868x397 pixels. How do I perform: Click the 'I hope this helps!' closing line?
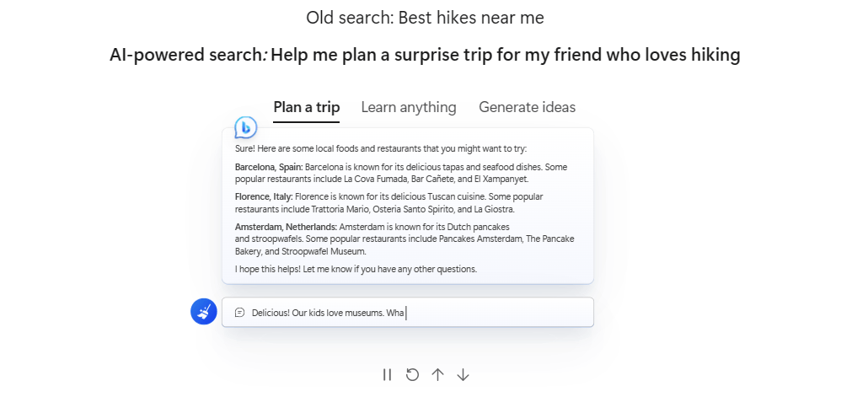click(356, 269)
